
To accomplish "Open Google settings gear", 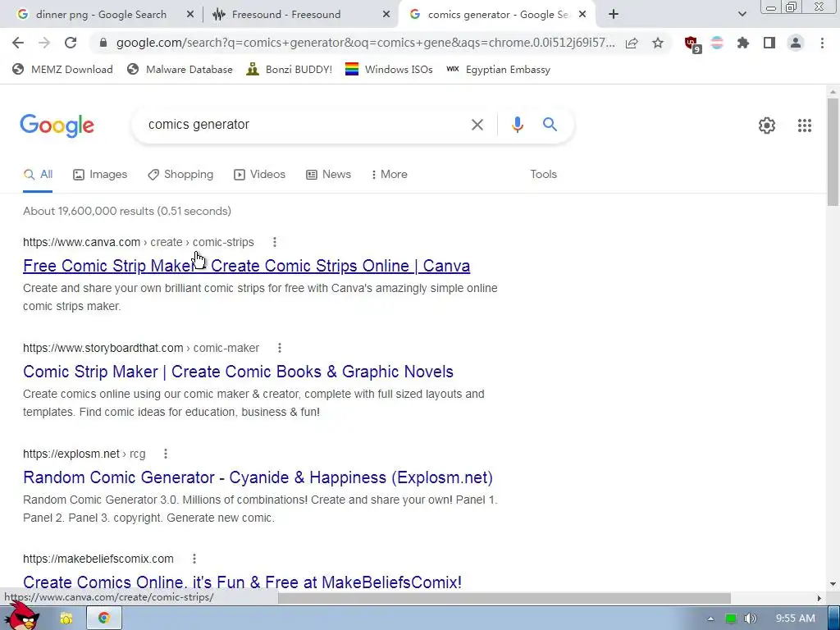I will coord(767,126).
